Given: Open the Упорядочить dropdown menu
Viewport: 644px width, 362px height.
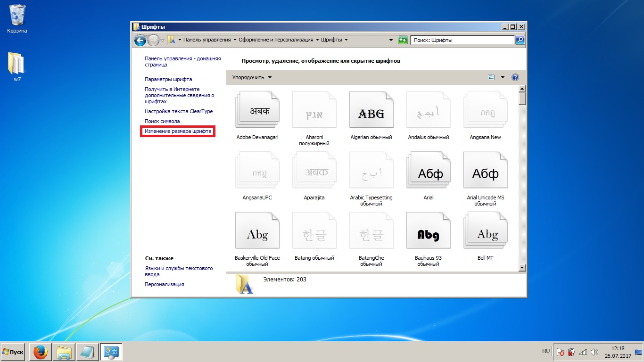Looking at the screenshot, I should point(252,77).
